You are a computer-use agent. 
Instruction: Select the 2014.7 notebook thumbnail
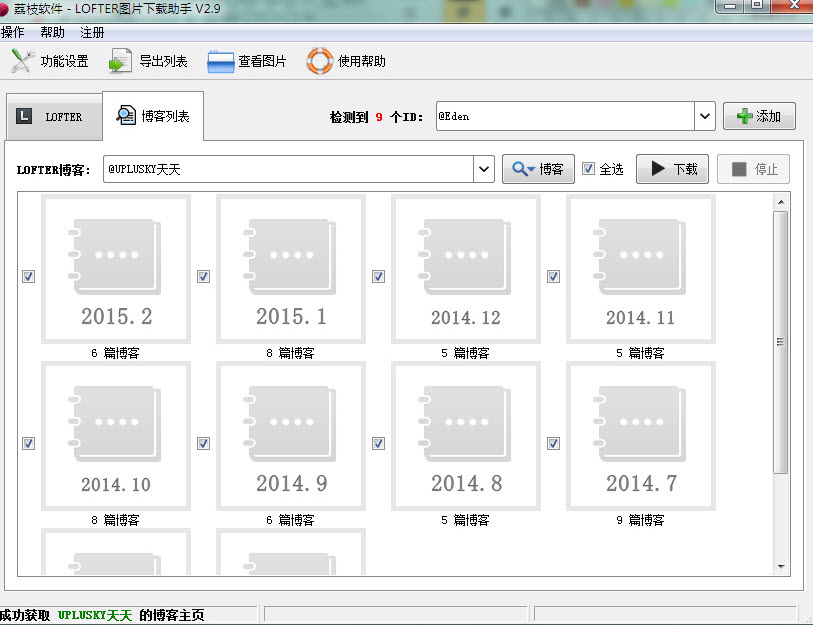coord(641,436)
